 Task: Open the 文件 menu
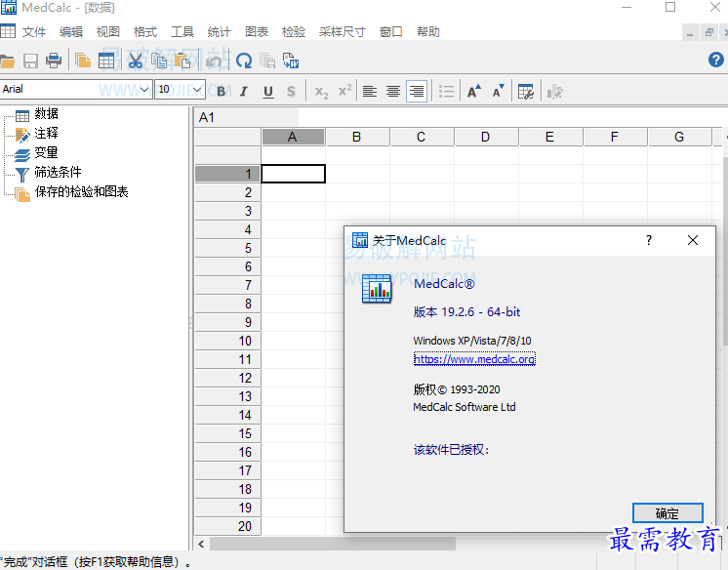tap(34, 32)
